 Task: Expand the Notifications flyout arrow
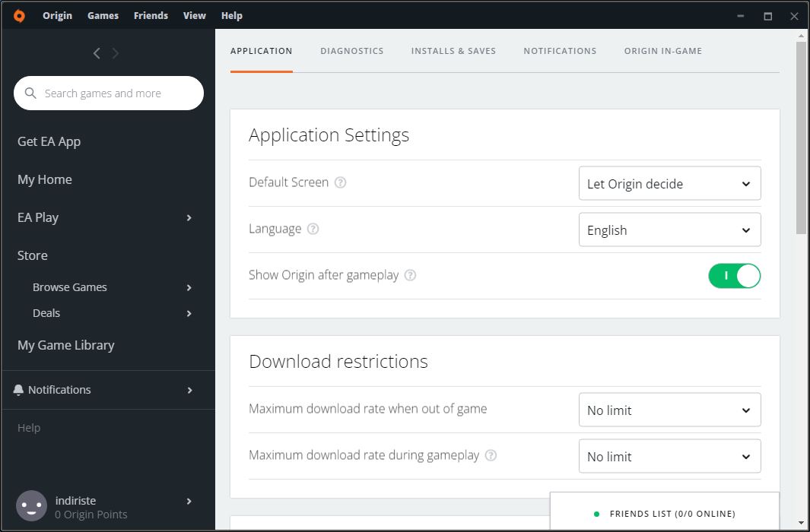coord(189,390)
